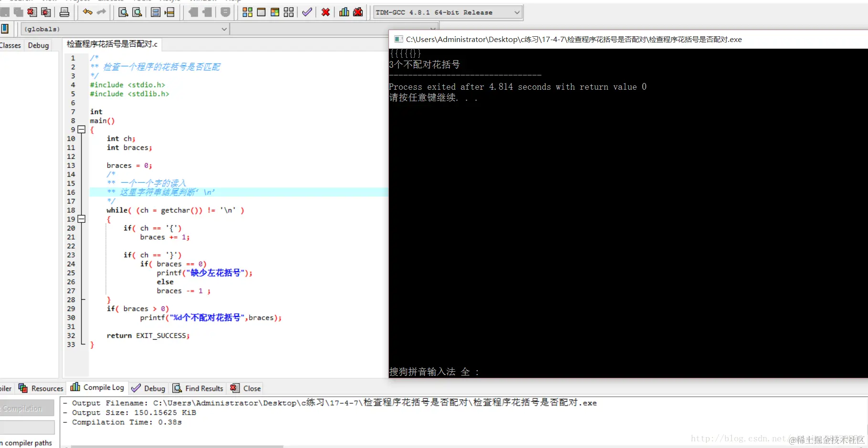This screenshot has height=448, width=868.
Task: Click the Compile four-squares icon
Action: (x=247, y=12)
